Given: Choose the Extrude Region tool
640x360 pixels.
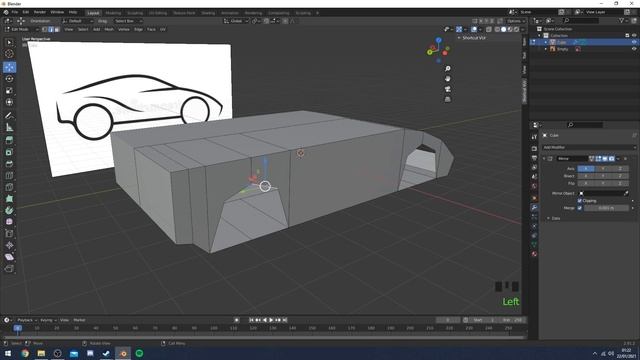Looking at the screenshot, I should click(x=9, y=141).
